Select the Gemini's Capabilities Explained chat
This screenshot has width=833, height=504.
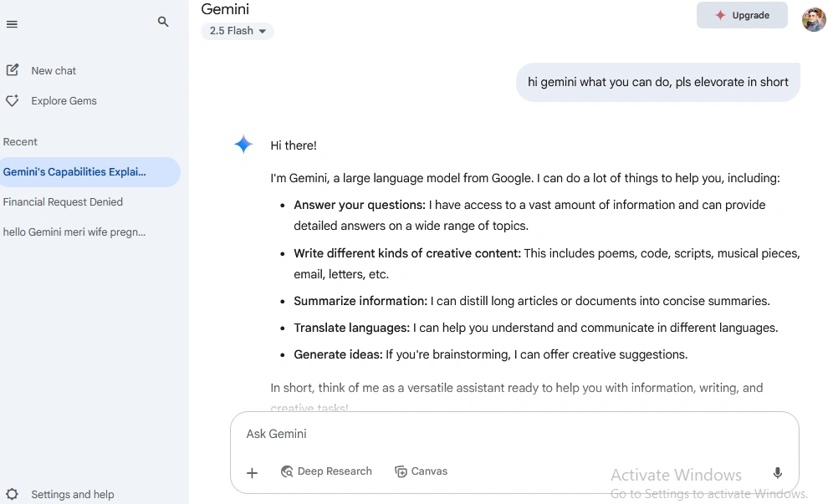pos(90,171)
